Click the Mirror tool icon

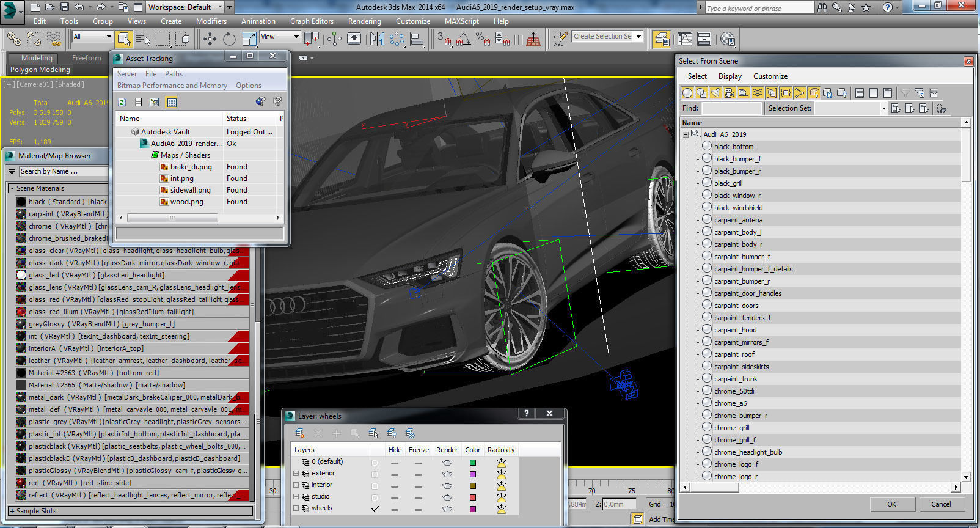pyautogui.click(x=377, y=39)
